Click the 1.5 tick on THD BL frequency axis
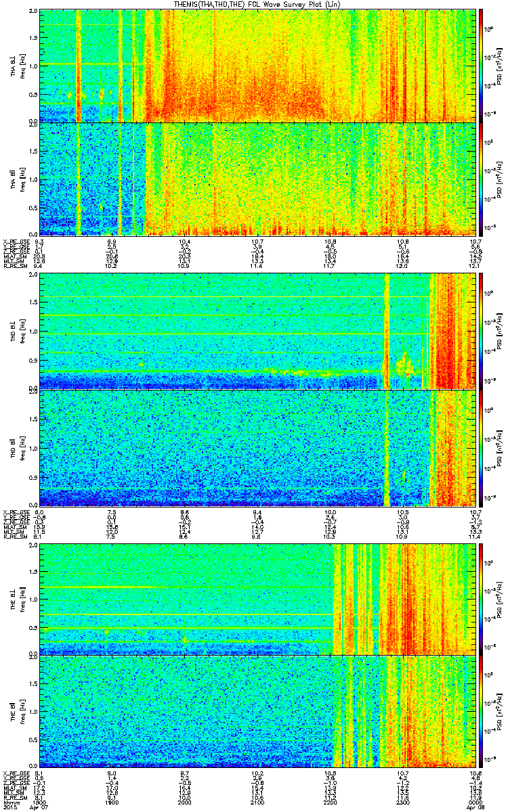The height and width of the screenshot is (812, 508). point(33,302)
